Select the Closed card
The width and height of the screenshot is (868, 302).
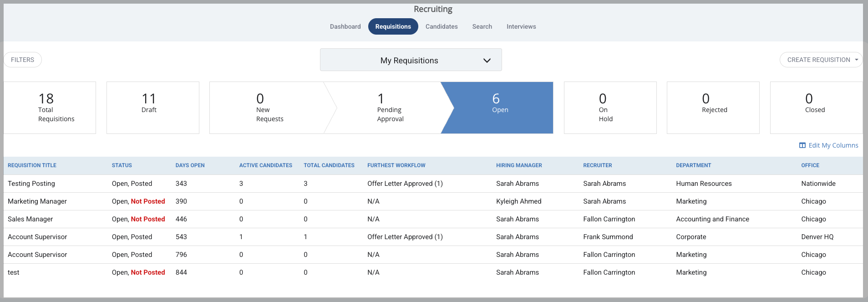pos(816,107)
